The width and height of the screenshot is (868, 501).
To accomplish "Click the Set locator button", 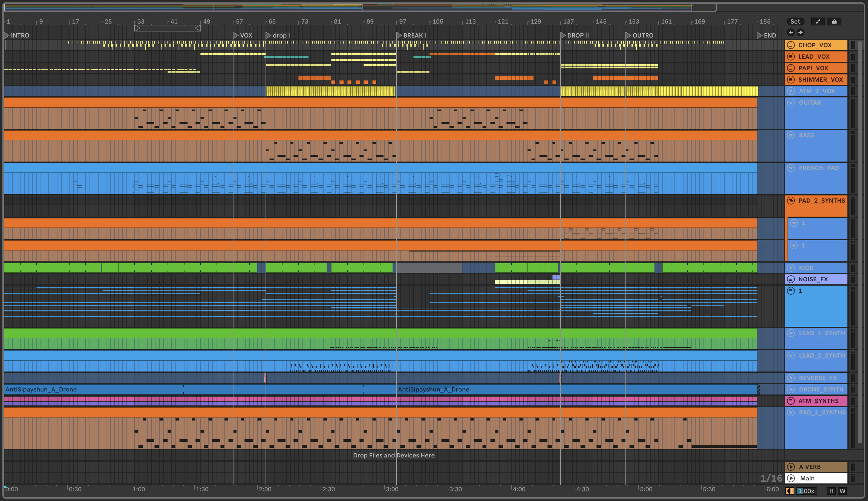I will [x=795, y=21].
